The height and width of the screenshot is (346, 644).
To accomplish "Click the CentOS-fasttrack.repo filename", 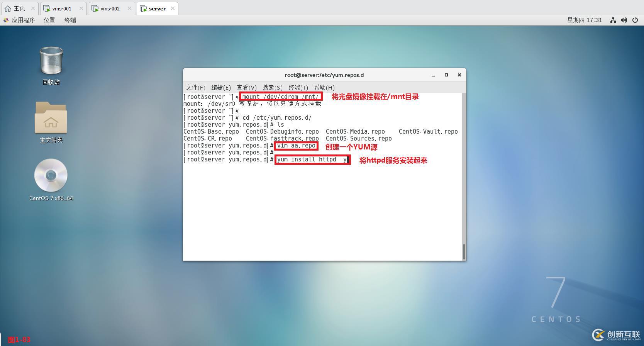I will [282, 139].
